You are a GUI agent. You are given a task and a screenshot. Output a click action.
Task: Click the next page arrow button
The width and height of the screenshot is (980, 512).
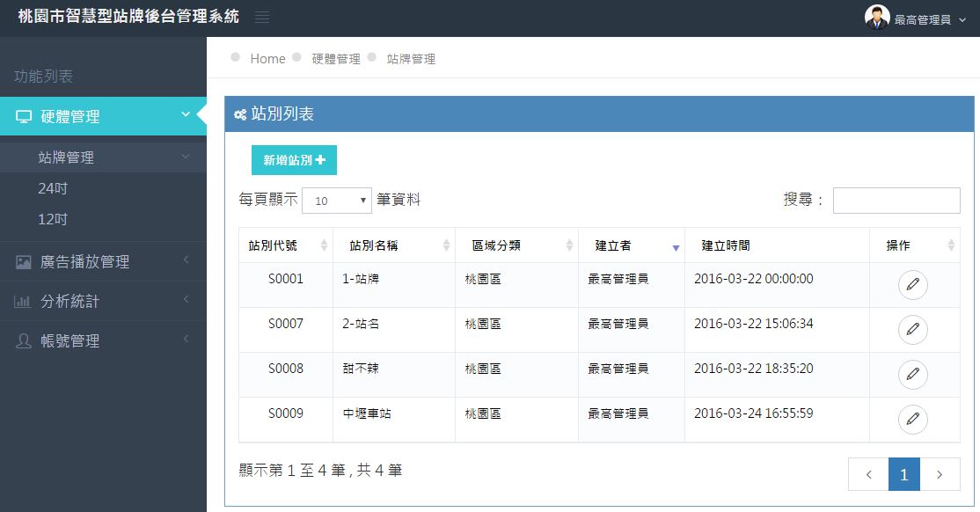(940, 474)
